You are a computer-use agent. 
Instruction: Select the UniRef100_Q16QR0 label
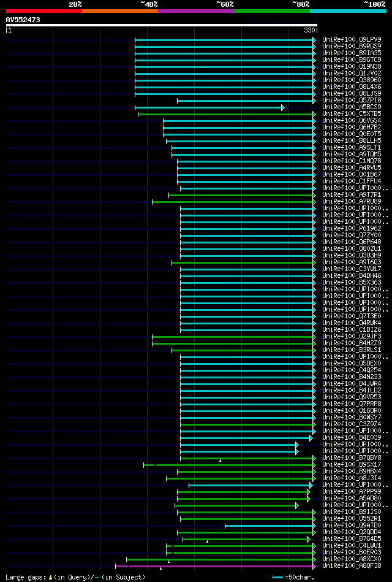pyautogui.click(x=352, y=411)
